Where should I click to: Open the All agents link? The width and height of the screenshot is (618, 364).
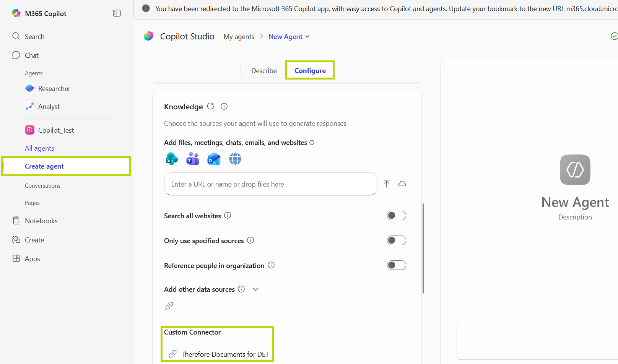(39, 148)
